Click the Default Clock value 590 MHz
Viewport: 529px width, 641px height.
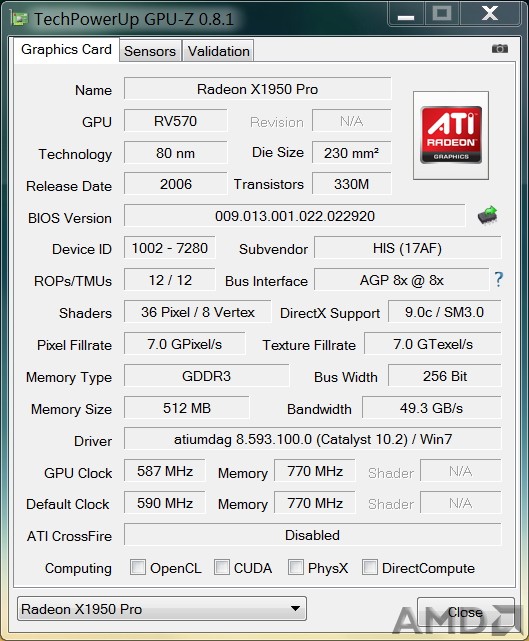pyautogui.click(x=165, y=503)
